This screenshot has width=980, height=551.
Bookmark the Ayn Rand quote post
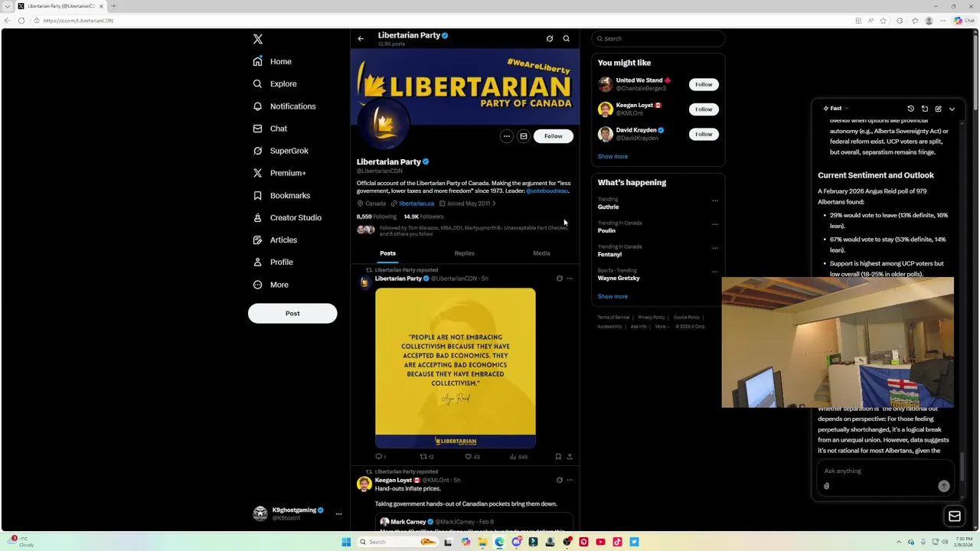coord(558,457)
